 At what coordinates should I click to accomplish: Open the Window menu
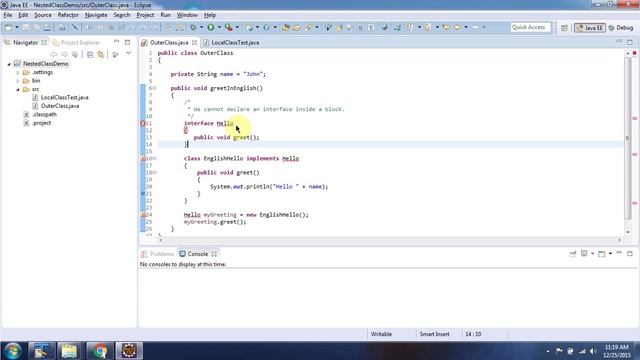pos(187,15)
